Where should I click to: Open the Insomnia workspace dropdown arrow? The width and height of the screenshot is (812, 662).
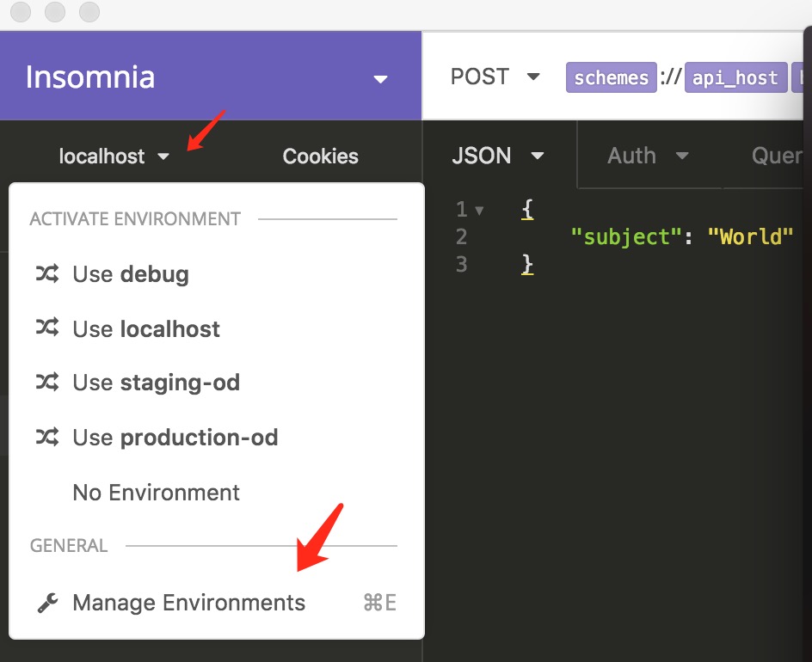380,79
